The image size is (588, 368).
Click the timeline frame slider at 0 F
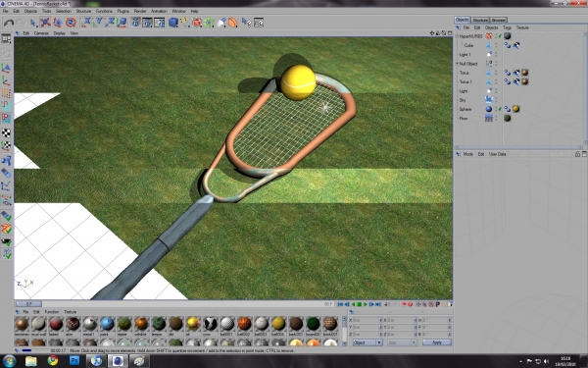click(x=28, y=304)
